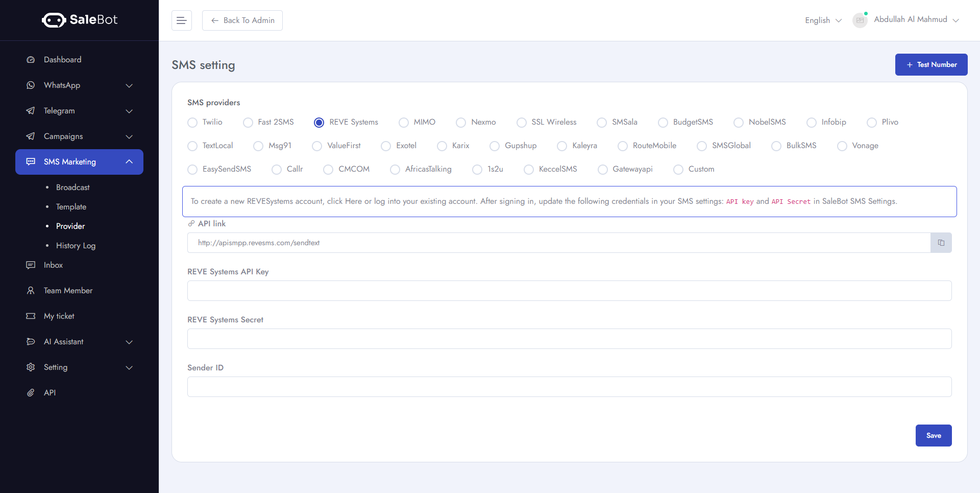
Task: Open the English language dropdown
Action: coord(823,20)
